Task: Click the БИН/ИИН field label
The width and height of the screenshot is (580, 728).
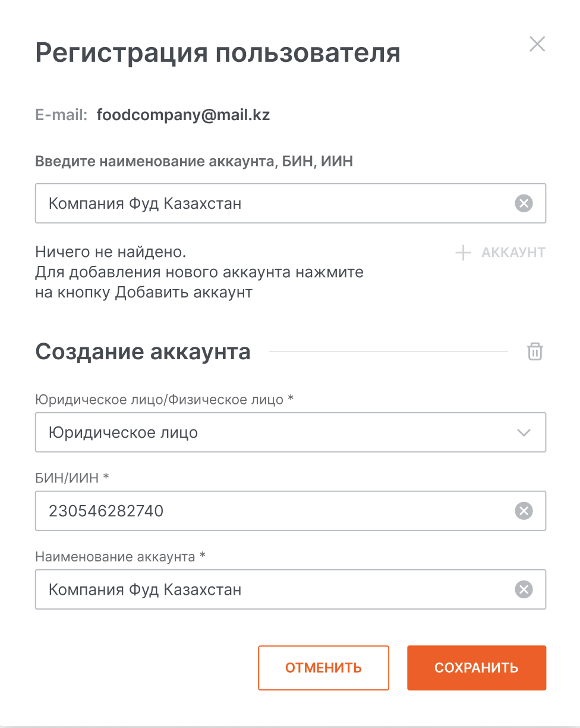Action: 72,478
